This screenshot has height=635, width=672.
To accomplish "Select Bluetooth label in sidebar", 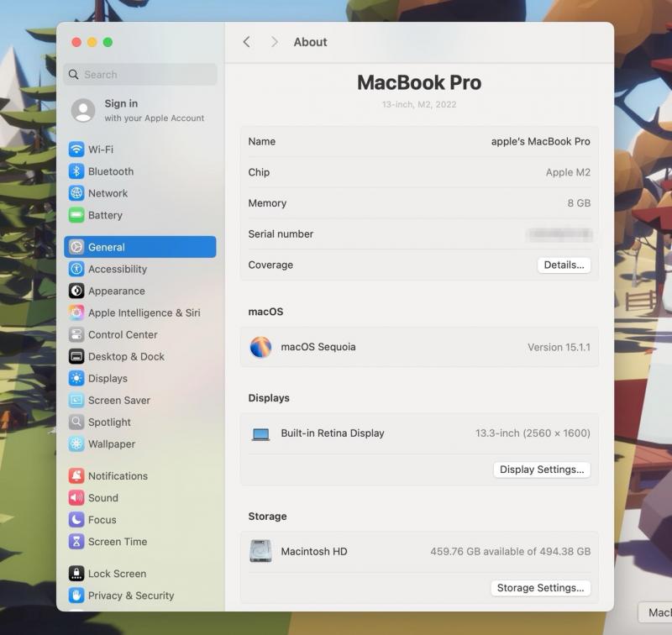I will click(111, 171).
